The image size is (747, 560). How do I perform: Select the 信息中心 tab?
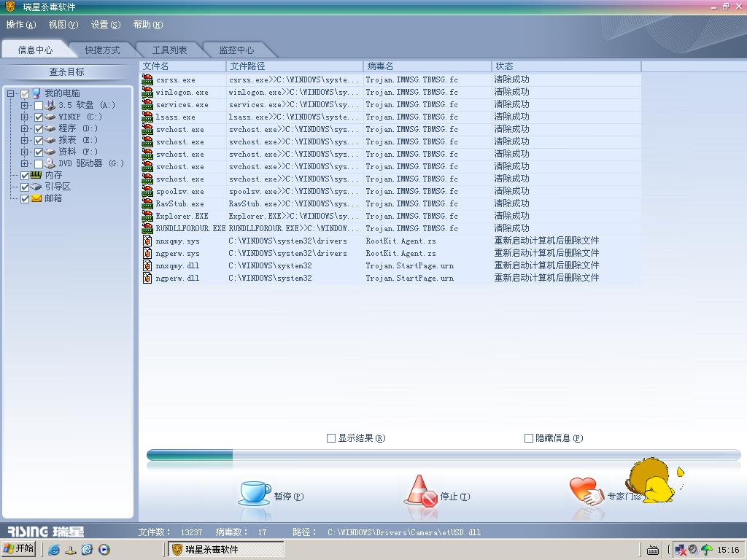tap(35, 50)
